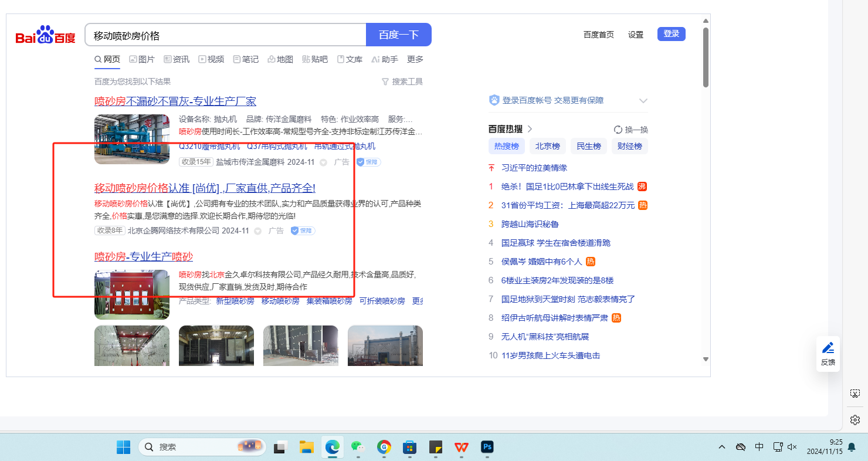The image size is (868, 461).
Task: Click the Windows Start button
Action: (x=124, y=447)
